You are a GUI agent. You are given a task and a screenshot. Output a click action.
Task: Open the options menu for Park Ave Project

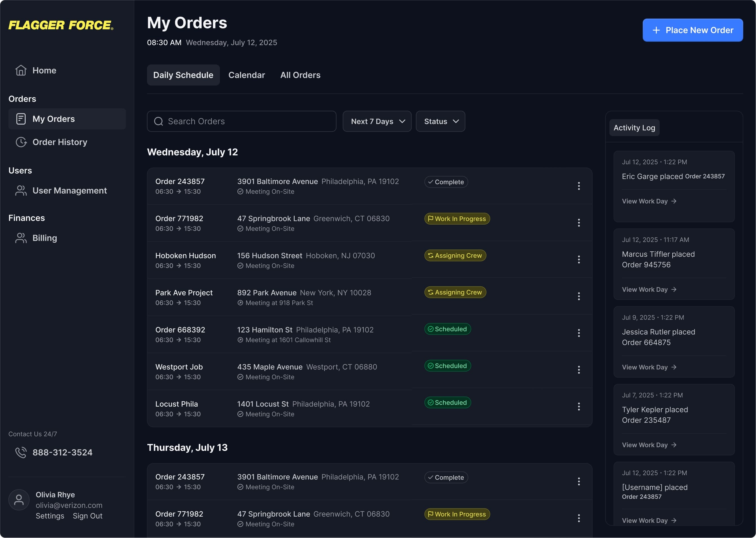click(x=579, y=296)
